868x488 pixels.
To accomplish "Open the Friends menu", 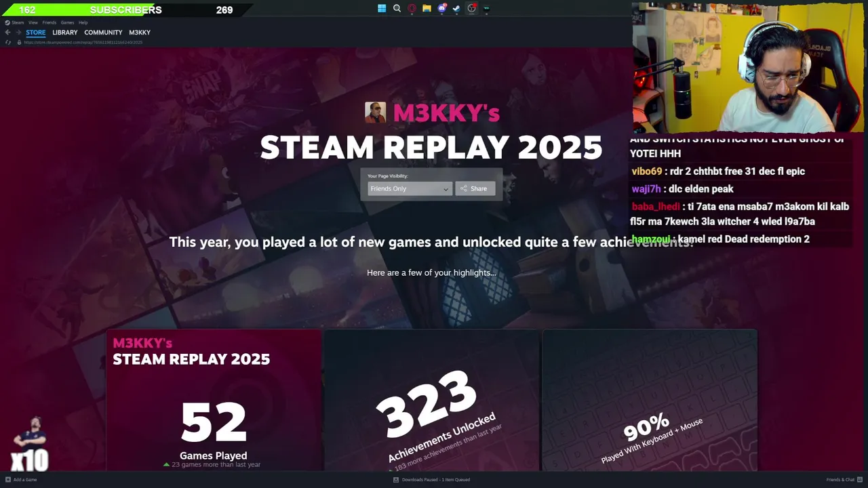I will [50, 22].
